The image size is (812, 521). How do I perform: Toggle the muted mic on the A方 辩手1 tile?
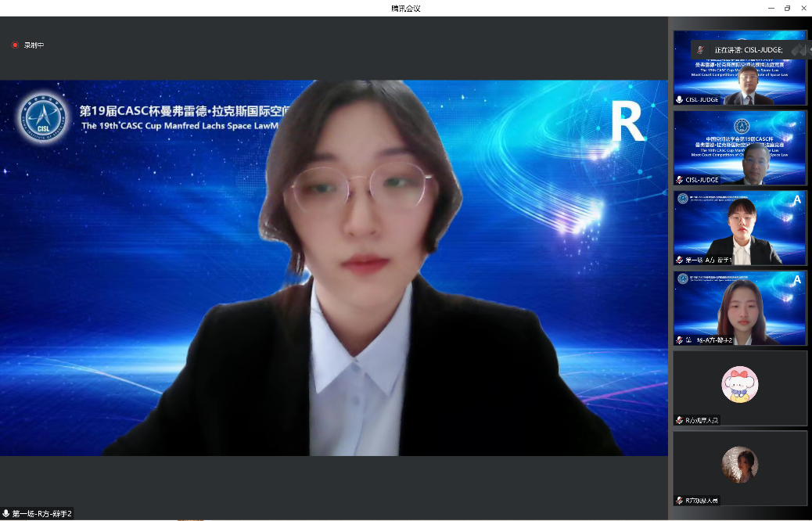click(680, 260)
